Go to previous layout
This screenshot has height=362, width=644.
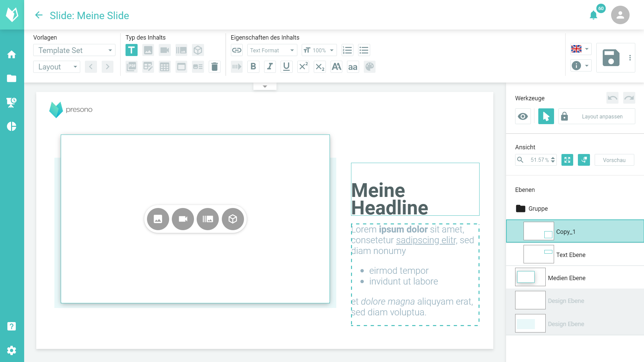pyautogui.click(x=91, y=67)
